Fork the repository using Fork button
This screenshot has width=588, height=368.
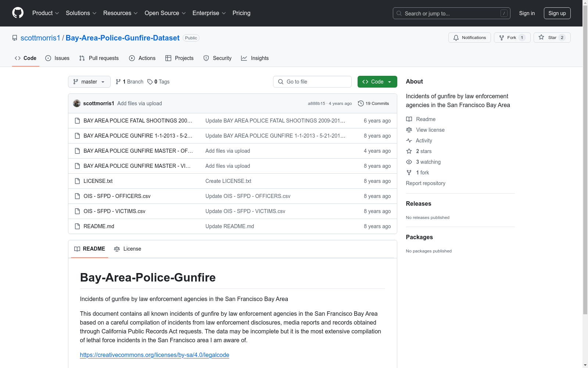point(512,38)
